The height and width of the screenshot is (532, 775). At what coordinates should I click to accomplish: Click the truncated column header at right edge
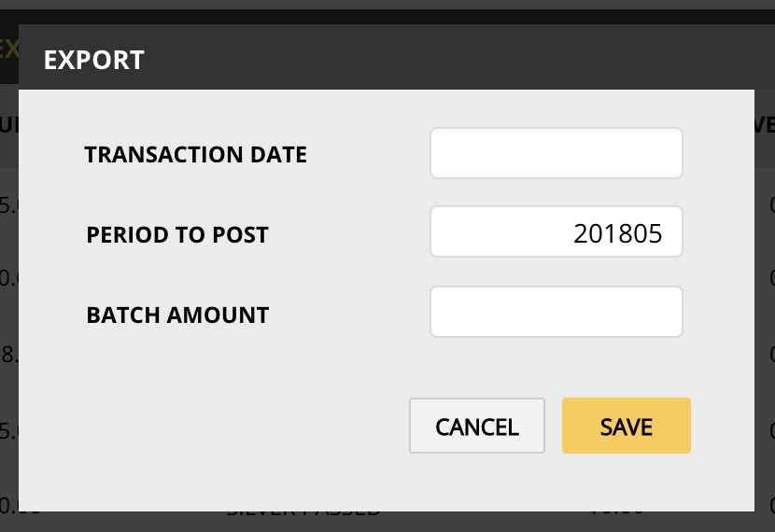765,126
